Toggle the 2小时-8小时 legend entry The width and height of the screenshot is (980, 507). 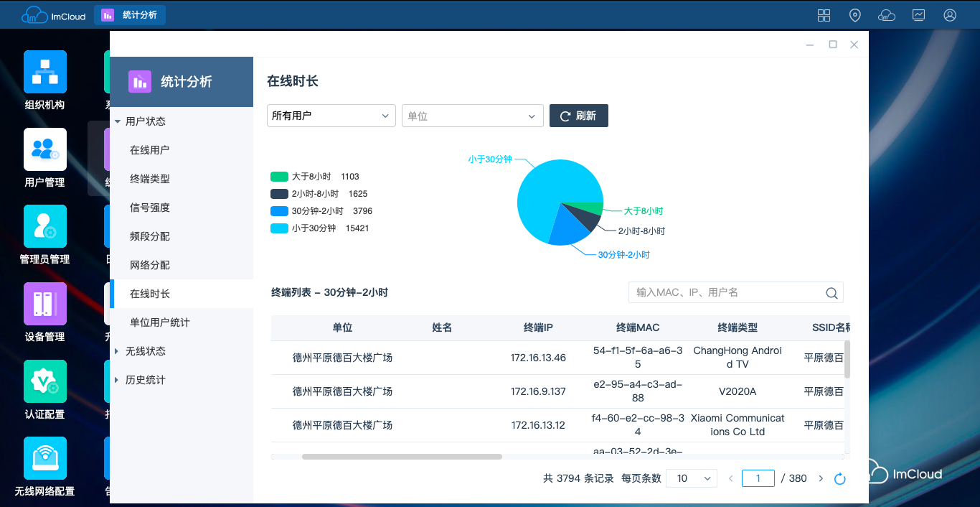pyautogui.click(x=315, y=194)
